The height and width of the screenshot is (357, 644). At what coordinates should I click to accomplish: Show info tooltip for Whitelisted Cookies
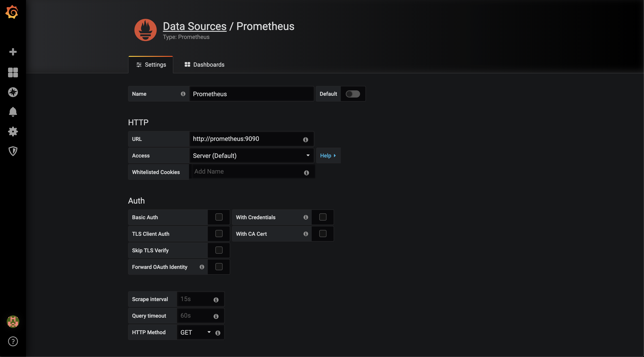coord(307,173)
